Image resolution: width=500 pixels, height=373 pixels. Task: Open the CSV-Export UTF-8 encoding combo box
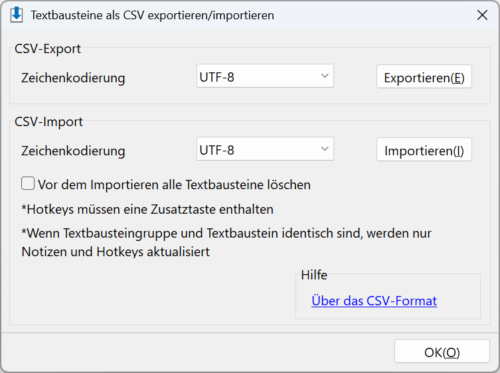tap(265, 76)
